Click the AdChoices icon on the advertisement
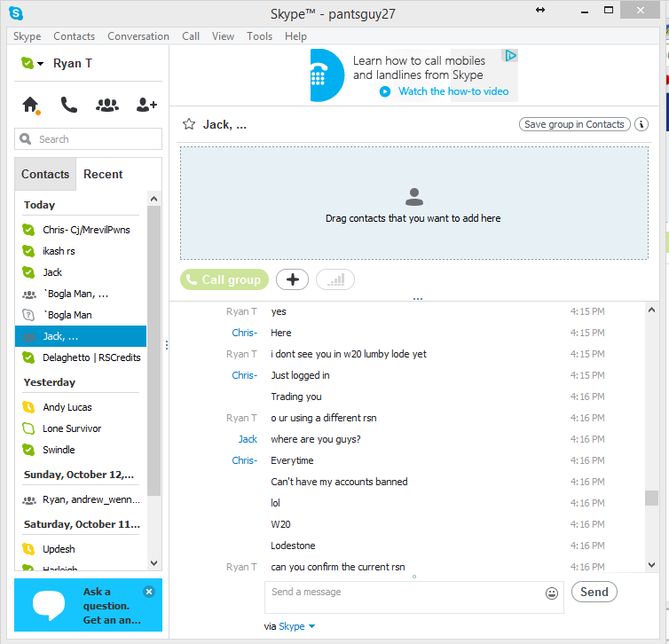The height and width of the screenshot is (644, 669). (511, 56)
